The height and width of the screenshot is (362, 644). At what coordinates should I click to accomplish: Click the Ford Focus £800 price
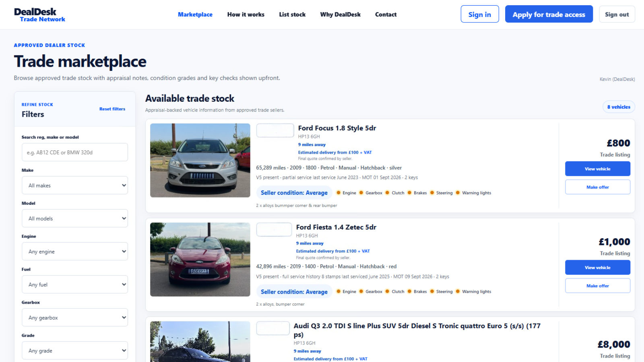pos(619,143)
